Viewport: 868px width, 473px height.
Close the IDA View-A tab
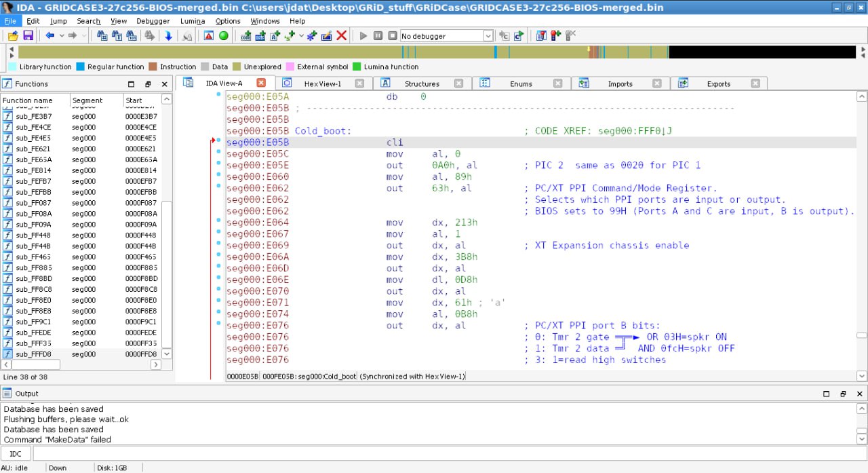[x=261, y=83]
